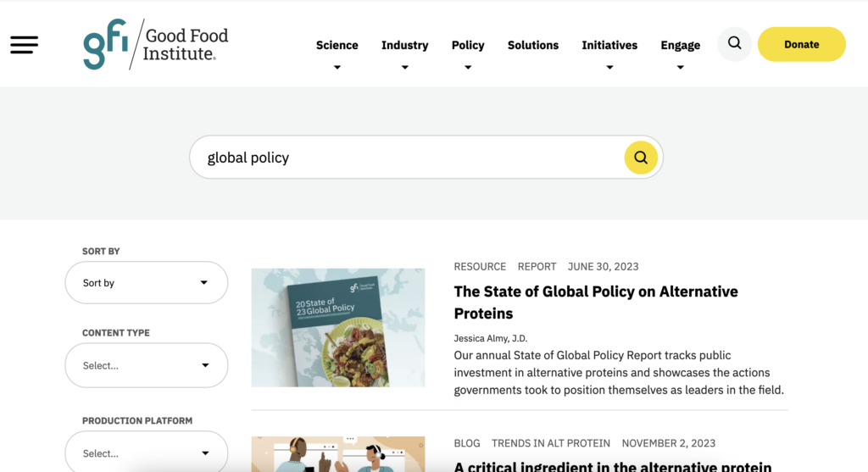Open the Policy navigation menu
The width and height of the screenshot is (868, 472).
point(467,46)
